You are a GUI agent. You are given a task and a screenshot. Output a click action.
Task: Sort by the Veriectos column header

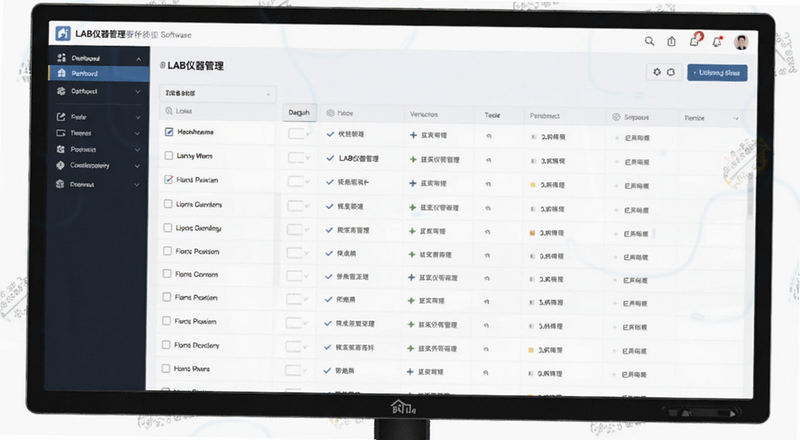coord(424,114)
